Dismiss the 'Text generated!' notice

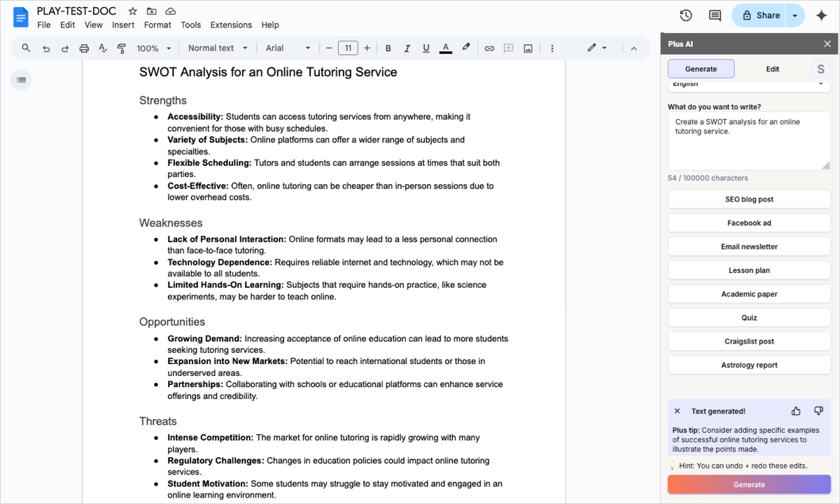(x=677, y=412)
